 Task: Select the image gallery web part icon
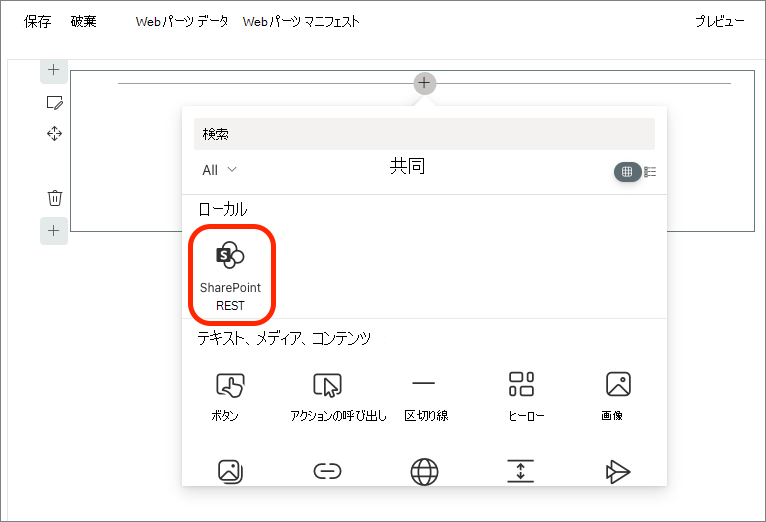pyautogui.click(x=230, y=471)
